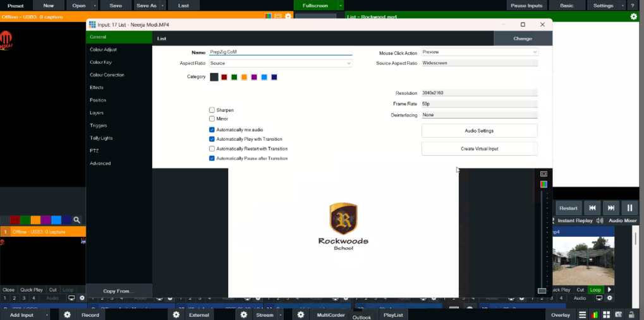Viewport: 644px width, 320px height.
Task: Click the Change button
Action: [x=523, y=39]
